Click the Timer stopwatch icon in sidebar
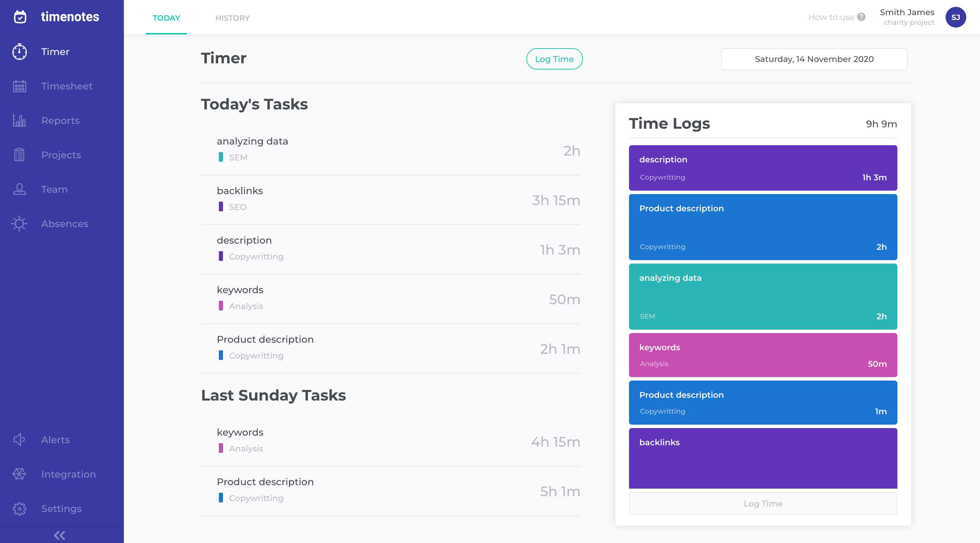The height and width of the screenshot is (543, 980). click(19, 52)
